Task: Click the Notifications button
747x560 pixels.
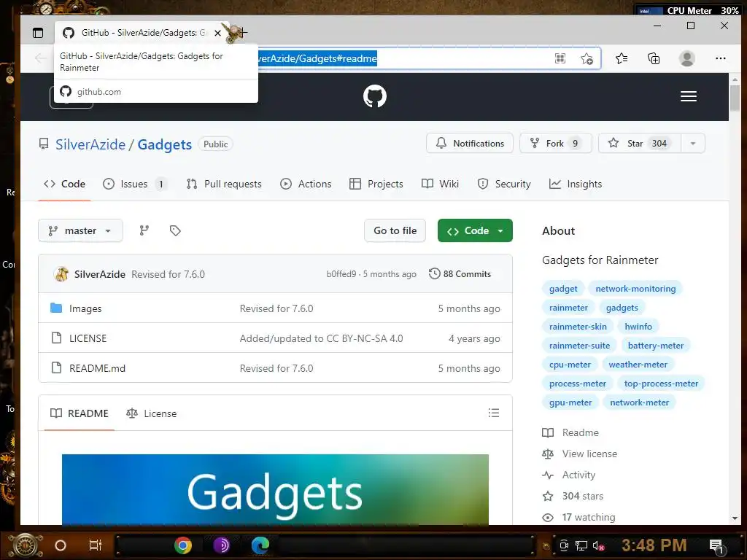Action: (x=470, y=144)
